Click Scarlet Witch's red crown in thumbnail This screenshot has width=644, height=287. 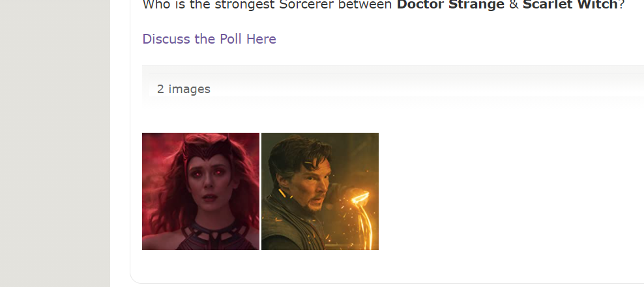[x=207, y=147]
